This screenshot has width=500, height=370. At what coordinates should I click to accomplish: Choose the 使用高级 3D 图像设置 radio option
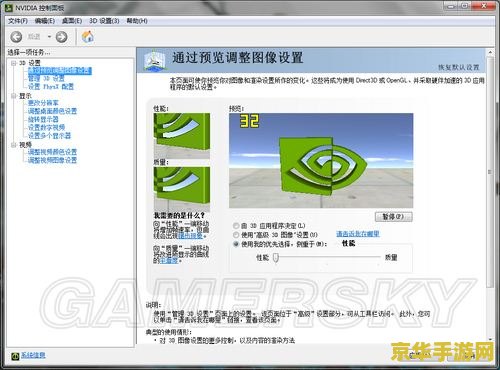236,235
